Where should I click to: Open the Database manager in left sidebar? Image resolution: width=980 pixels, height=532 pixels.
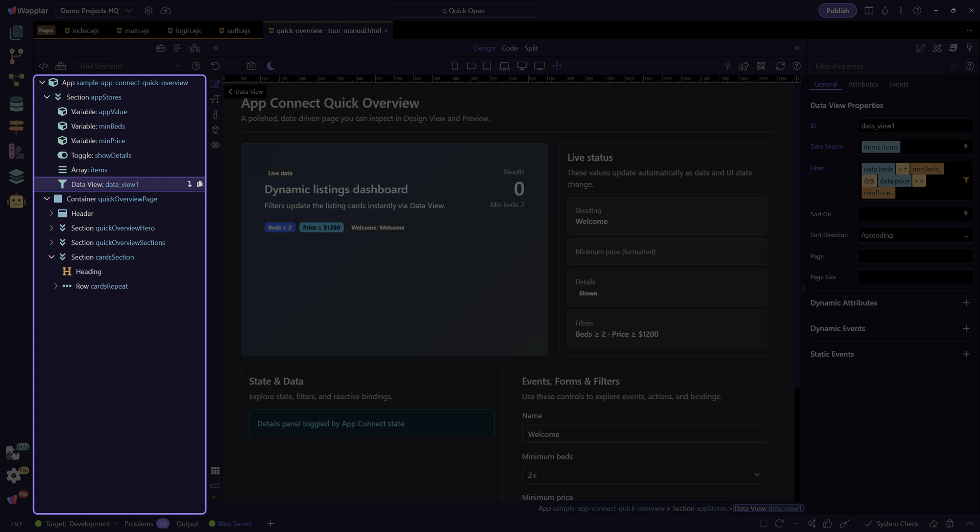pos(16,104)
